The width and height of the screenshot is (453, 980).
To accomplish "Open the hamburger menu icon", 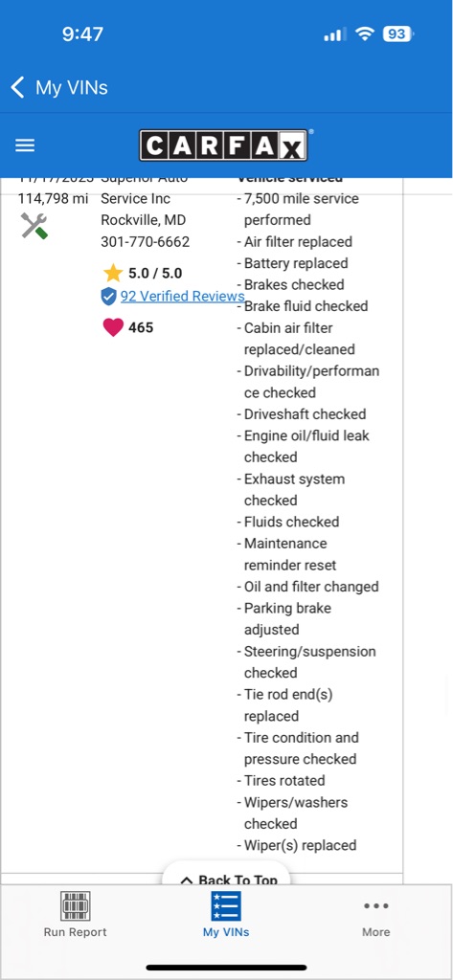I will coord(25,145).
